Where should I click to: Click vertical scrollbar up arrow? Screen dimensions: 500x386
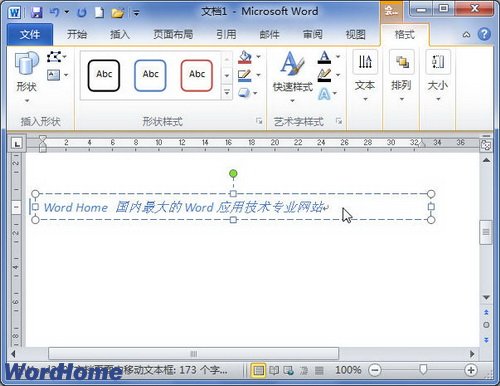tap(486, 161)
